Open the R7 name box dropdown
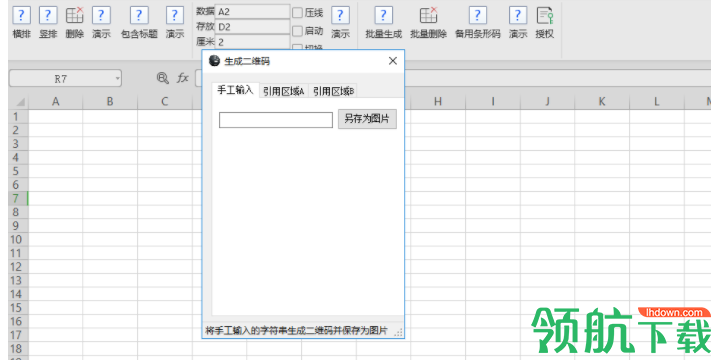The height and width of the screenshot is (360, 711). pos(117,78)
